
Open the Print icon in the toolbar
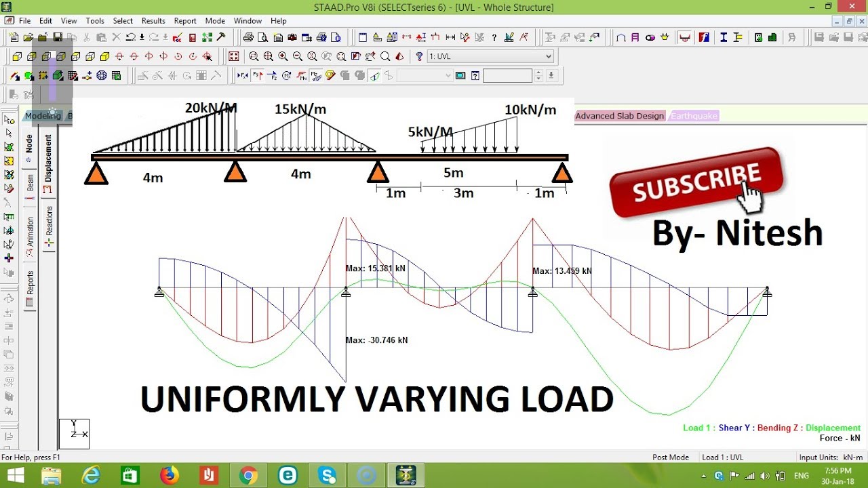(248, 37)
